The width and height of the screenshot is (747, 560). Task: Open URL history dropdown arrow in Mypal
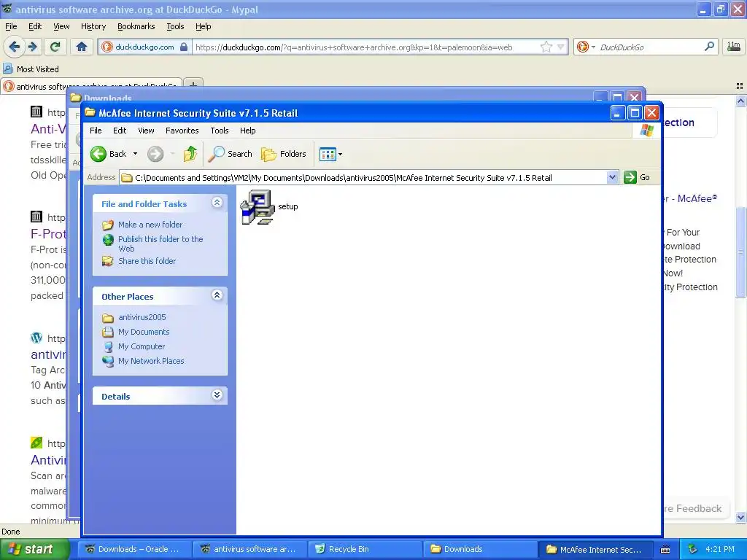click(x=561, y=47)
